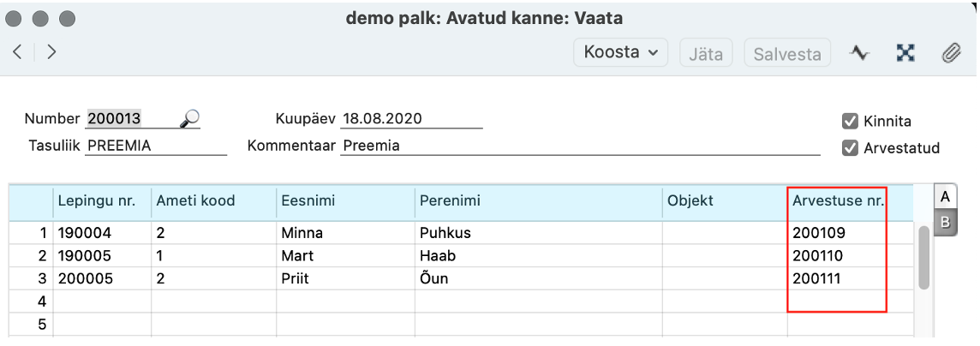Click the link manager cross-arrows icon

(905, 53)
